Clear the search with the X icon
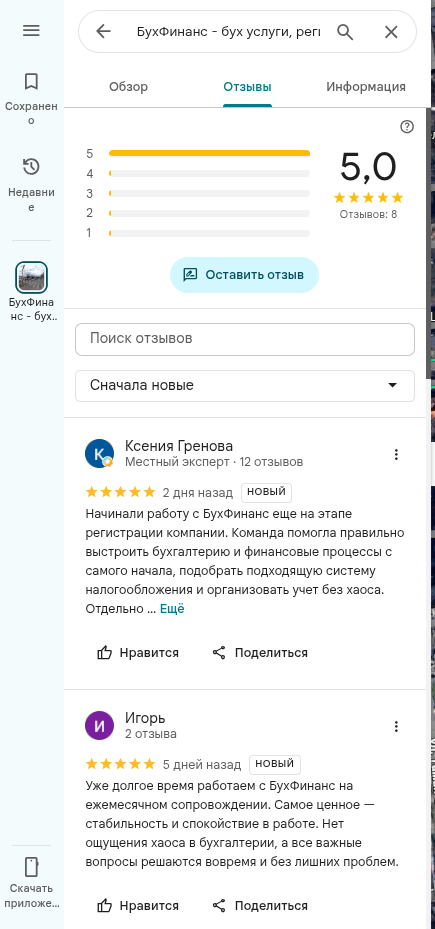 (x=391, y=32)
